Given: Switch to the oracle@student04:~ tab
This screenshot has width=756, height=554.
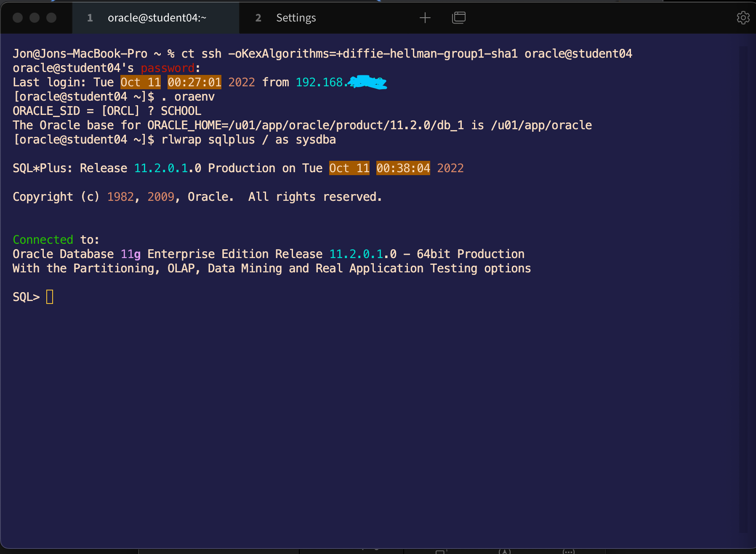Looking at the screenshot, I should coord(156,18).
